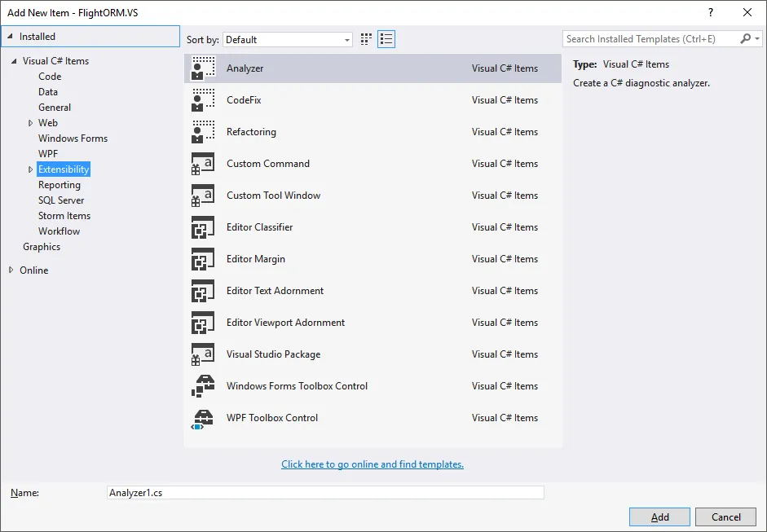
Task: Open the Sort by dropdown
Action: coord(288,40)
